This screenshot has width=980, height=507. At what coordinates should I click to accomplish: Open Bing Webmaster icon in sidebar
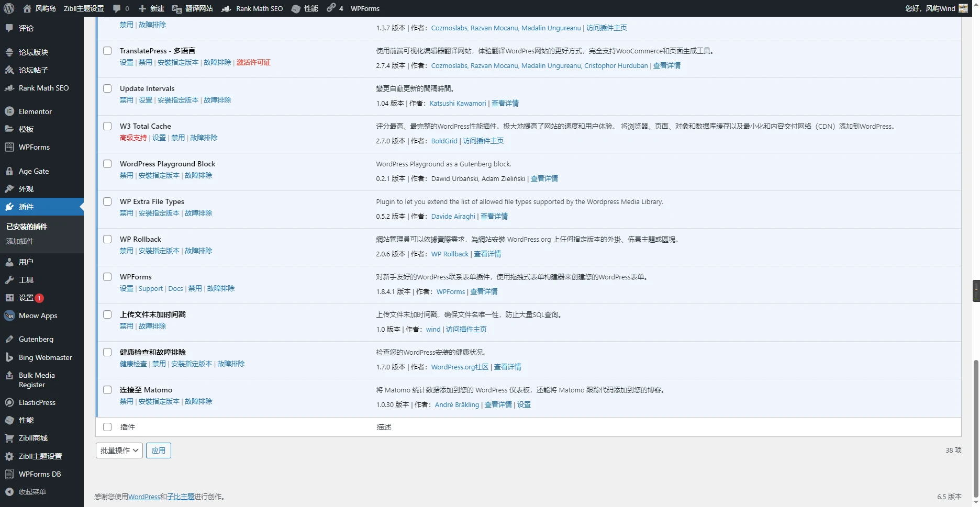pyautogui.click(x=9, y=357)
